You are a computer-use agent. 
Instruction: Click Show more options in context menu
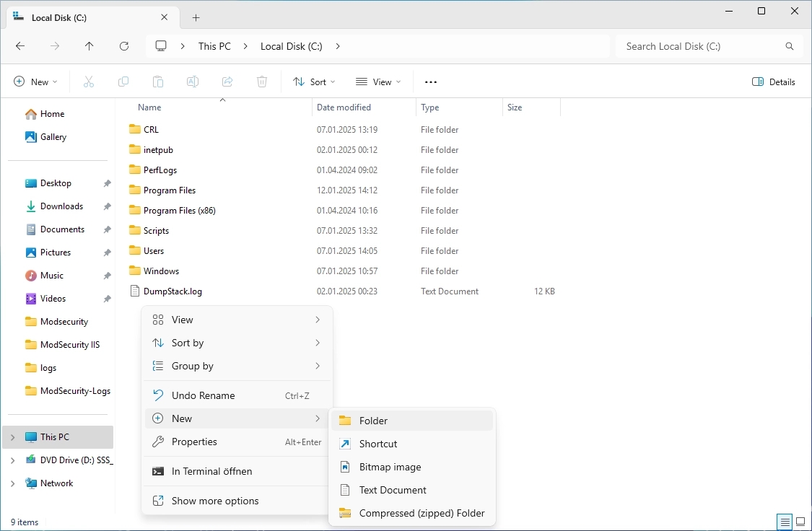pyautogui.click(x=214, y=501)
